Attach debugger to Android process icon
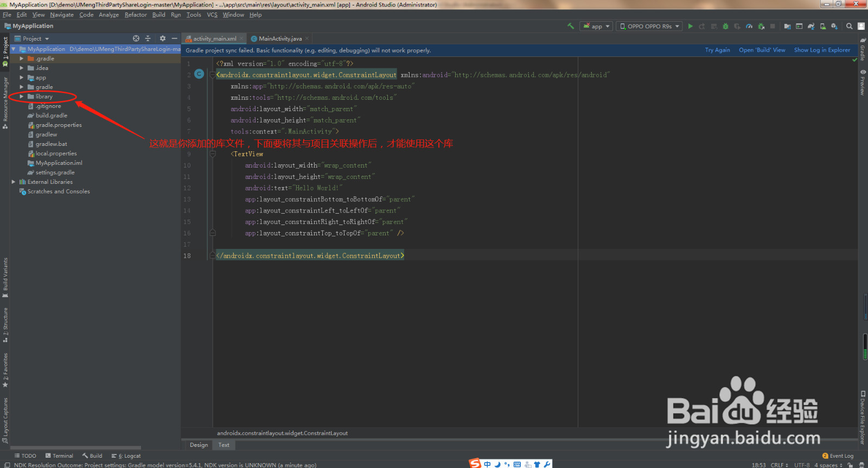This screenshot has width=868, height=468. 761,26
